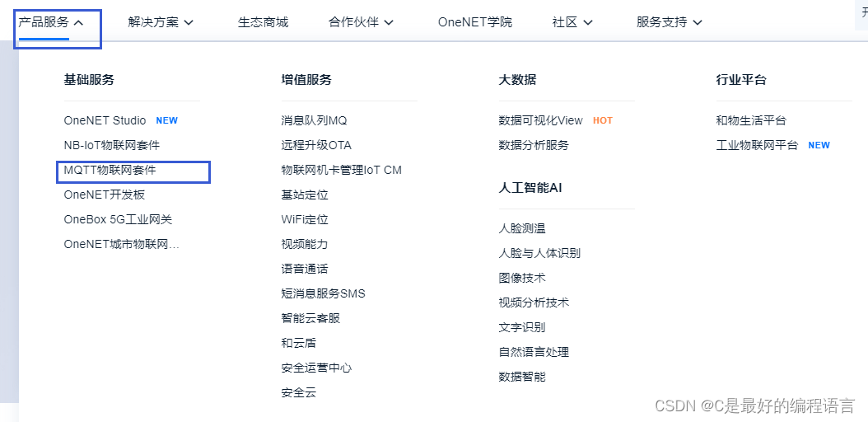Select 和物生活平台 link
Viewport: 868px width, 422px height.
point(751,120)
